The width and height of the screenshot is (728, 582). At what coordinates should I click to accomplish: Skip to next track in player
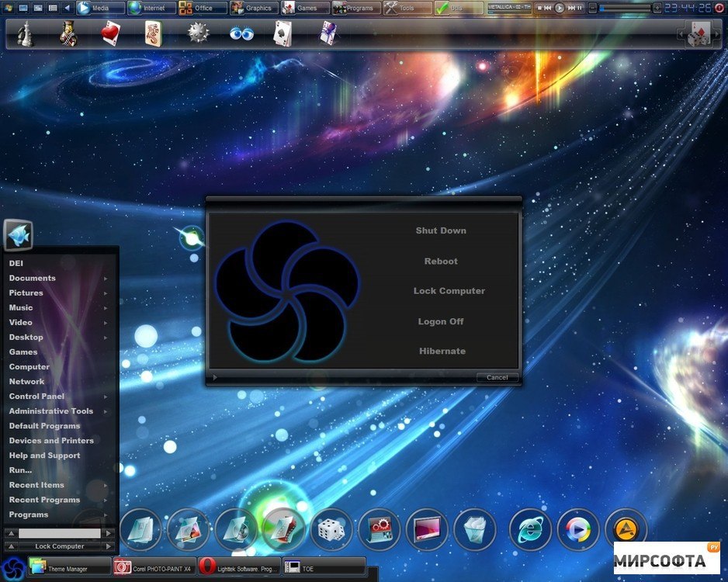571,8
